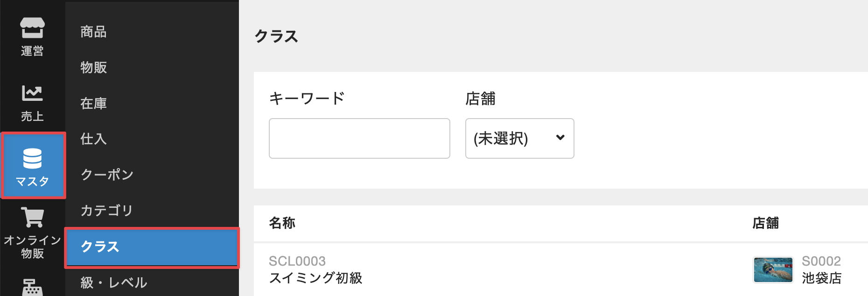The width and height of the screenshot is (868, 296).
Task: Click the キーワード text input field
Action: click(x=359, y=139)
